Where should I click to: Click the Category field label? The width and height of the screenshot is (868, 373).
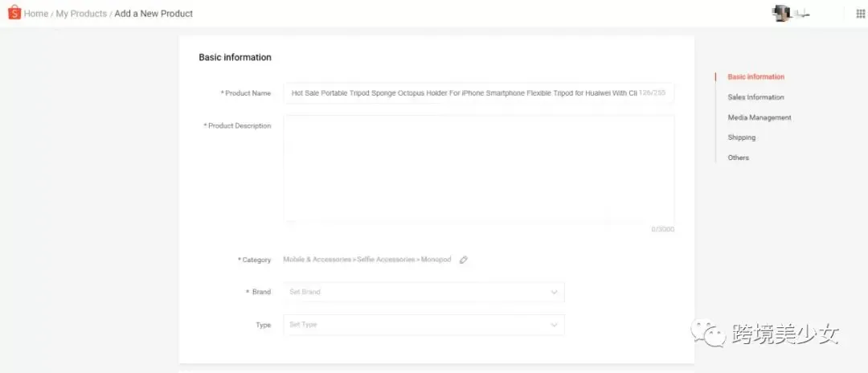[x=255, y=260]
